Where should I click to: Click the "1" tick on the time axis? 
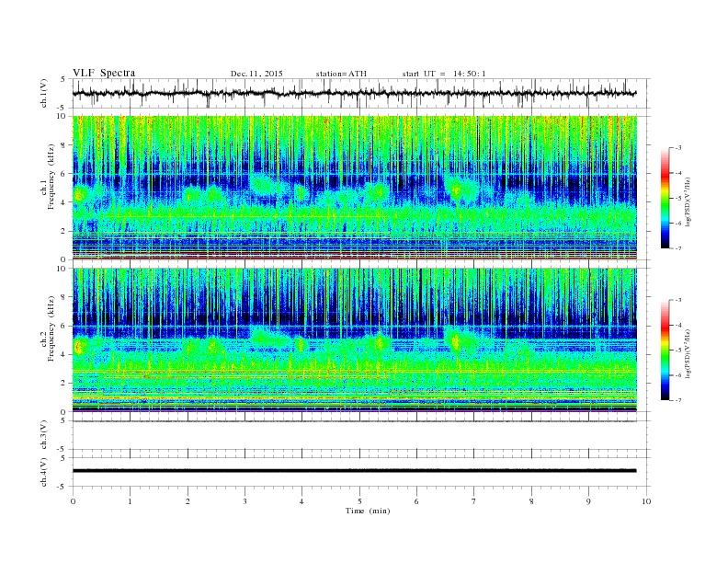click(130, 501)
